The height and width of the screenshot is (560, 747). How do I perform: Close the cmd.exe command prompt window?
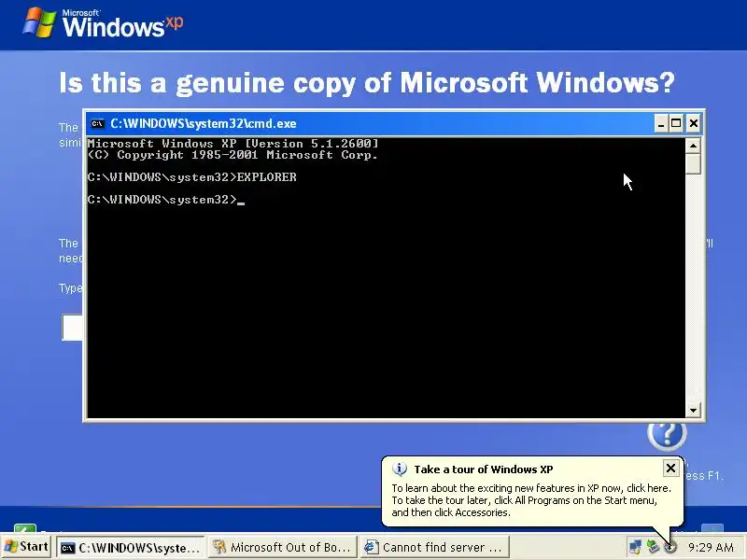(693, 124)
